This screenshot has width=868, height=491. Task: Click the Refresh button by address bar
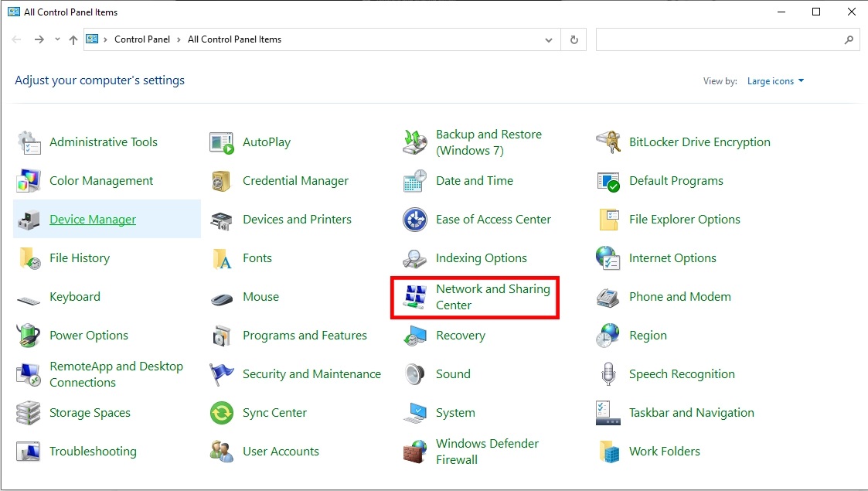574,39
